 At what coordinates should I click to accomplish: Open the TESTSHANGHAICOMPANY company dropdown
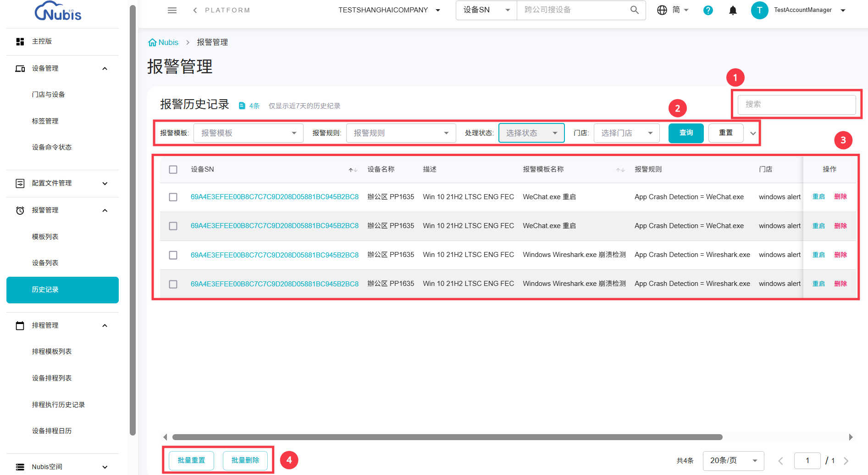390,10
